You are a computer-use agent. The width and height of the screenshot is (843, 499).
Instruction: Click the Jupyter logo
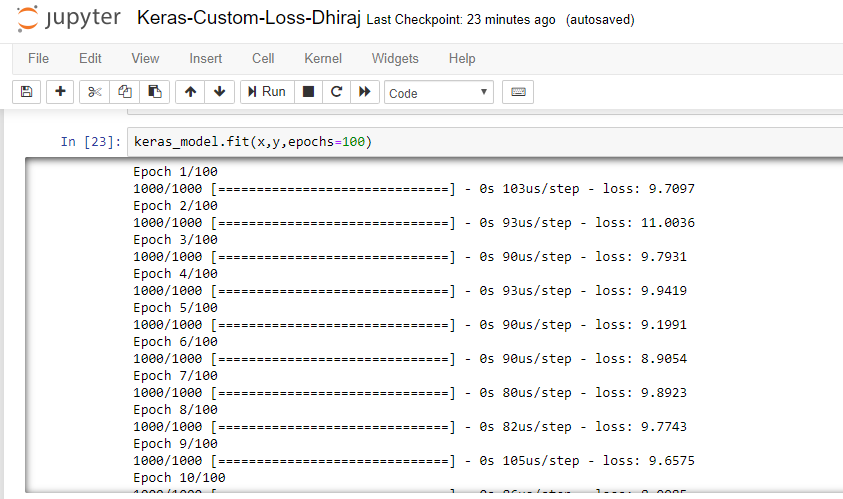coord(68,19)
